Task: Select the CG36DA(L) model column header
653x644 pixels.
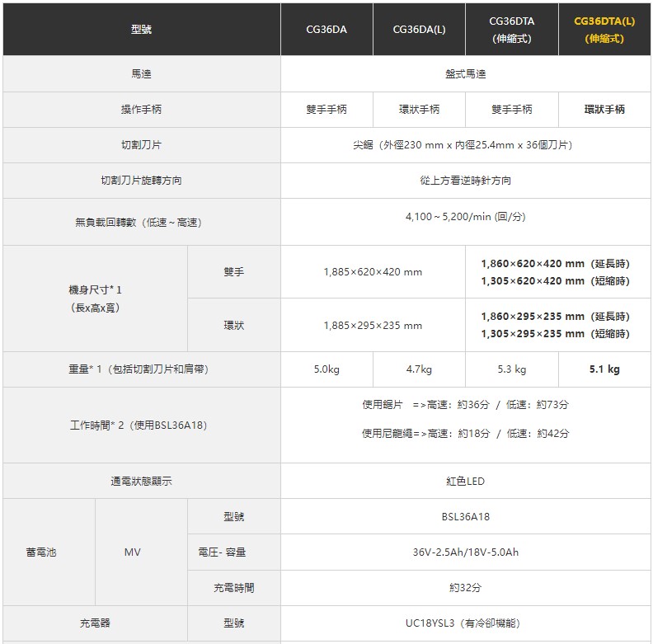Action: pos(419,30)
